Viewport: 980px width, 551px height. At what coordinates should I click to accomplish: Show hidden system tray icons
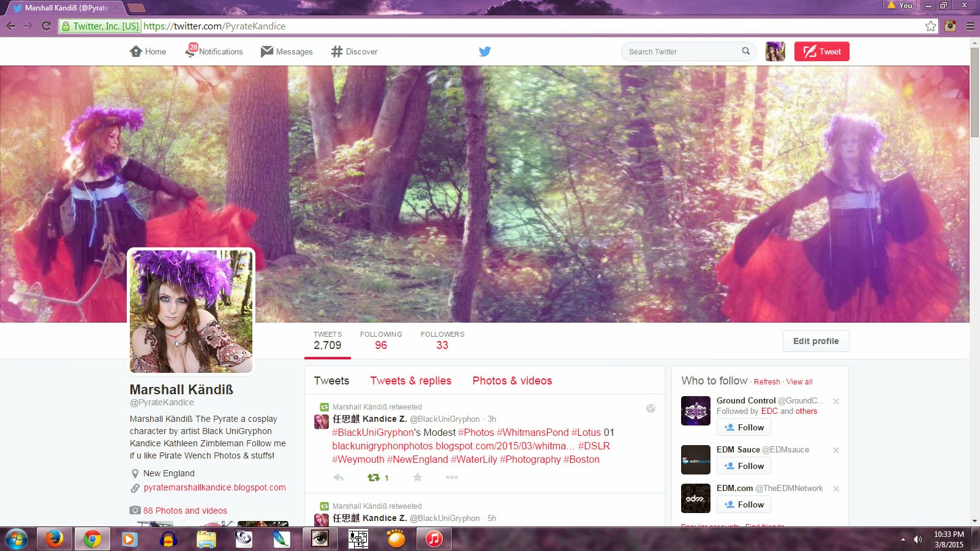tap(903, 539)
